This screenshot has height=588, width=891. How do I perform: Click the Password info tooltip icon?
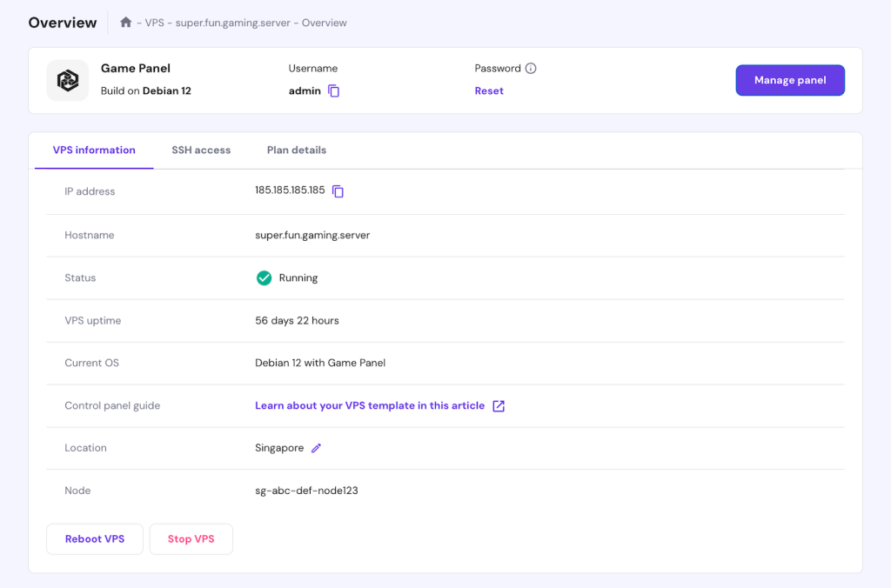pos(532,68)
